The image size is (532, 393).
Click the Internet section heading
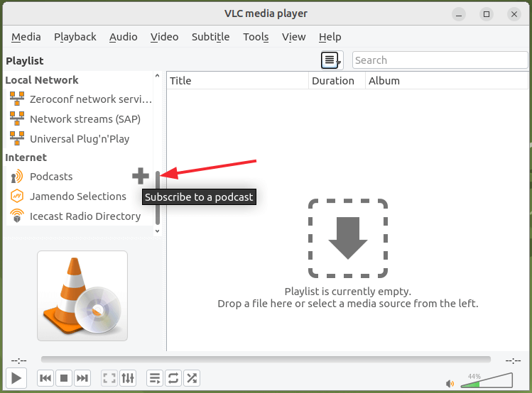click(26, 157)
